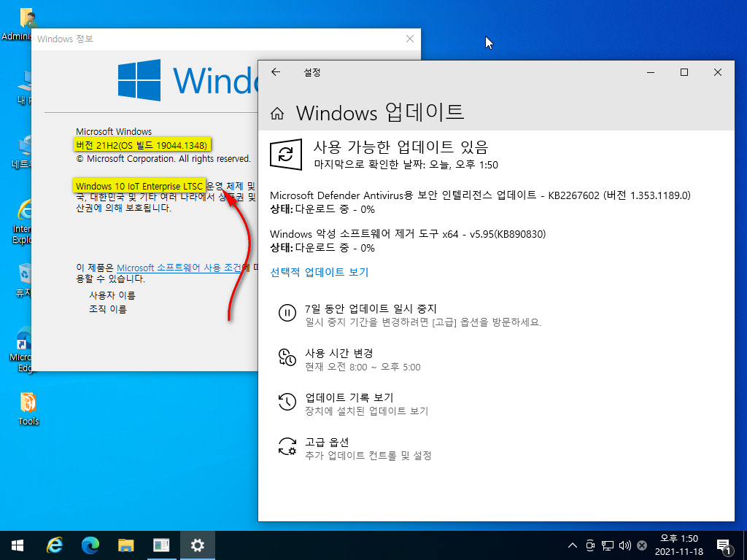The image size is (747, 560).
Task: Click the KB890830 악성 소프트웨어 제거 도구 text
Action: 408,234
